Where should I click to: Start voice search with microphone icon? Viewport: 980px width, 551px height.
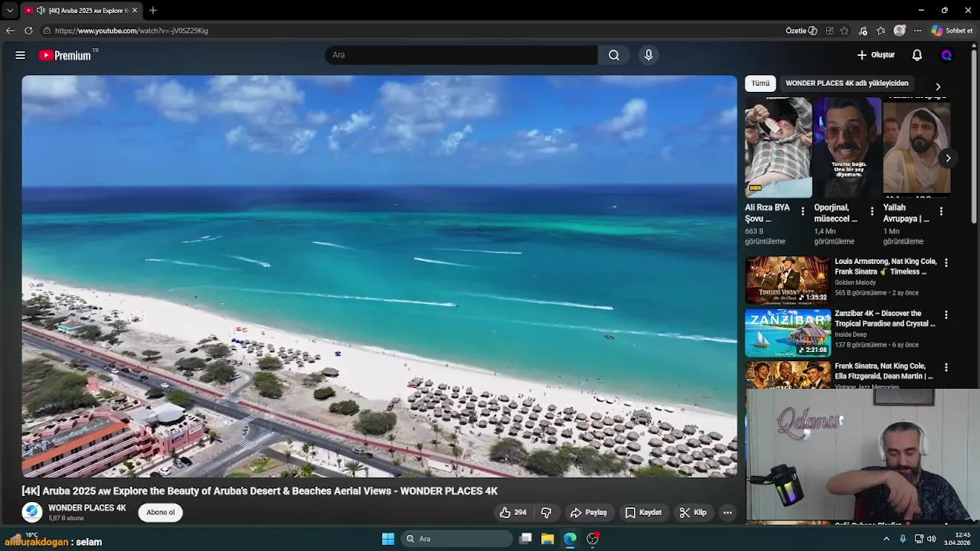[x=648, y=55]
